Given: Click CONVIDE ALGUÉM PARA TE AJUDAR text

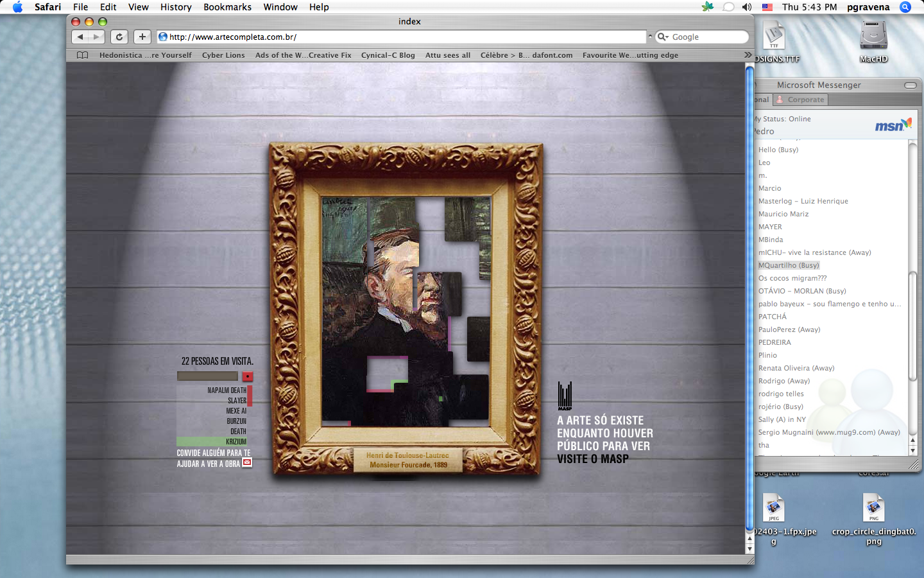Looking at the screenshot, I should [214, 458].
